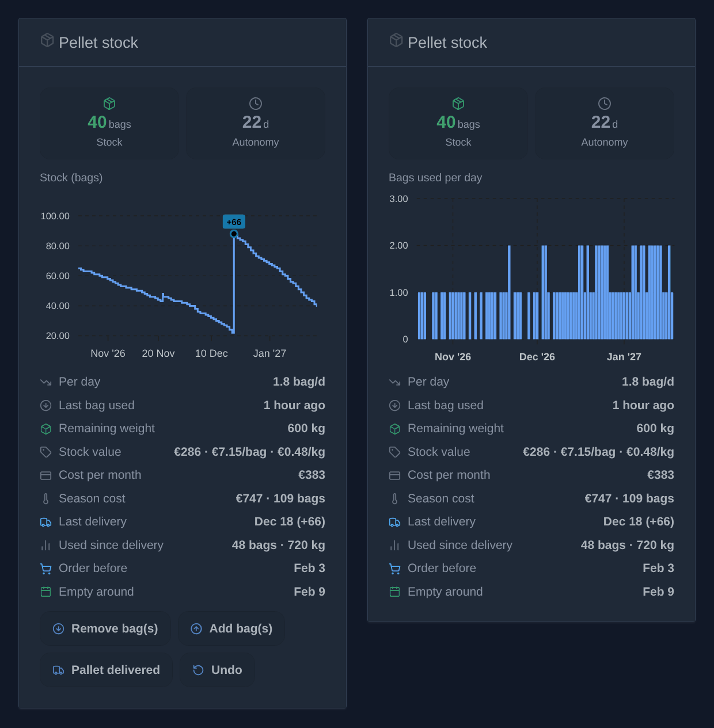Click the Undo button
This screenshot has width=714, height=728.
[217, 670]
